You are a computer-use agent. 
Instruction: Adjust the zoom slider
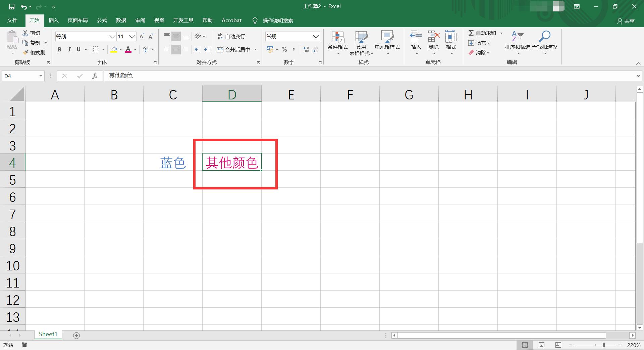[603, 345]
